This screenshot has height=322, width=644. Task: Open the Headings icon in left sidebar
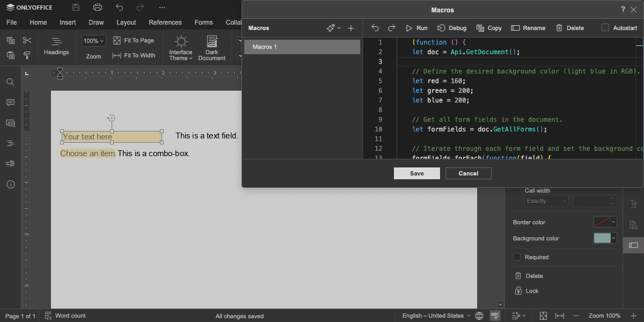10,143
